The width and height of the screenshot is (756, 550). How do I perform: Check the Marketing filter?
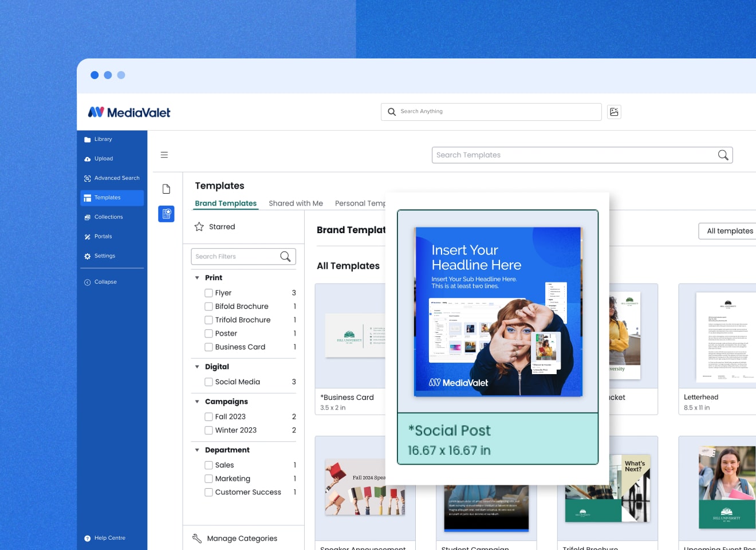pos(208,478)
